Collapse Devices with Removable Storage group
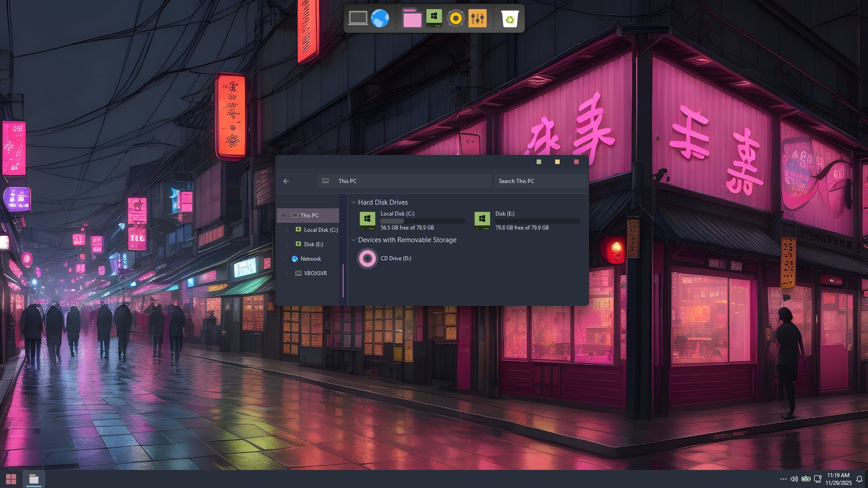868x488 pixels. point(354,240)
